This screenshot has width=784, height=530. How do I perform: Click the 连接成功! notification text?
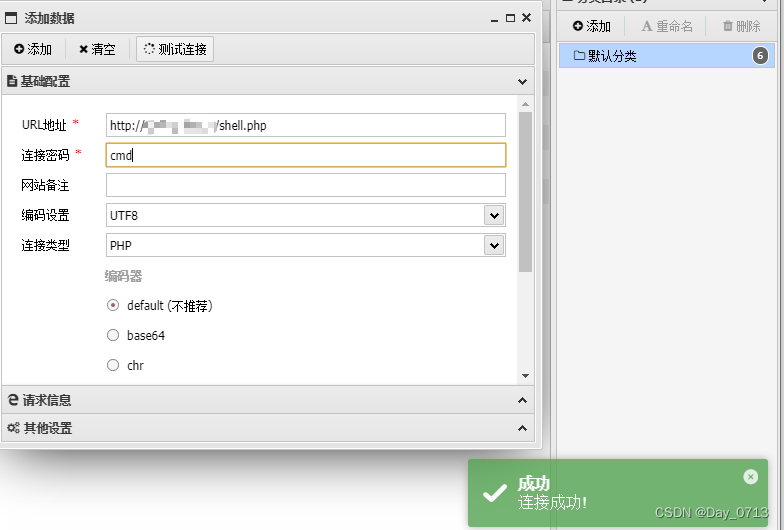coord(552,502)
